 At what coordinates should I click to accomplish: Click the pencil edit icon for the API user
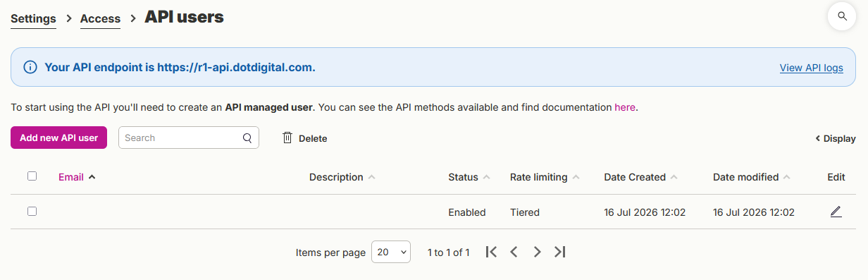[836, 212]
